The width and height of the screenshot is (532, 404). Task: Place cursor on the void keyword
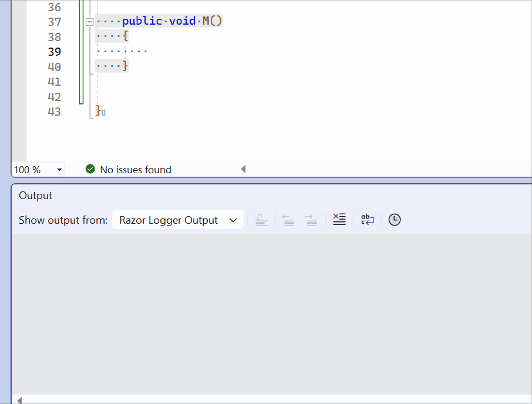[x=182, y=21]
